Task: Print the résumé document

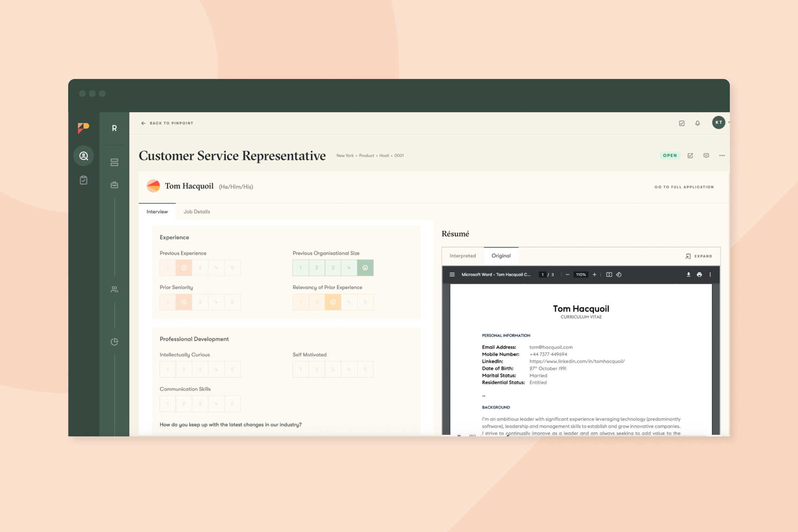Action: (699, 275)
